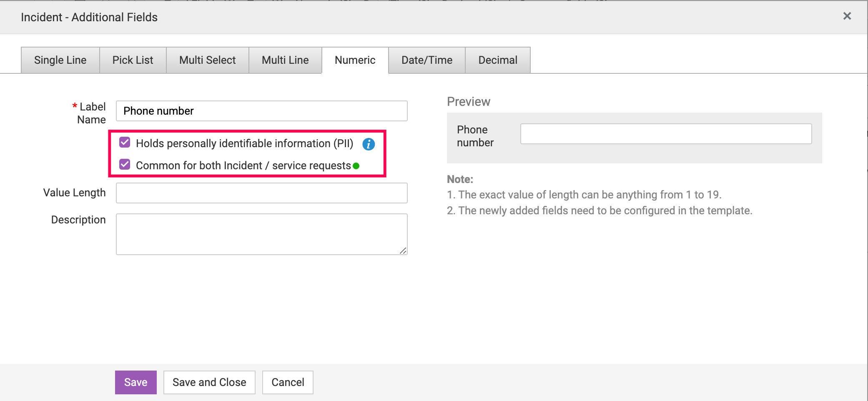Click the Phone number preview field
This screenshot has height=401, width=868.
[666, 134]
